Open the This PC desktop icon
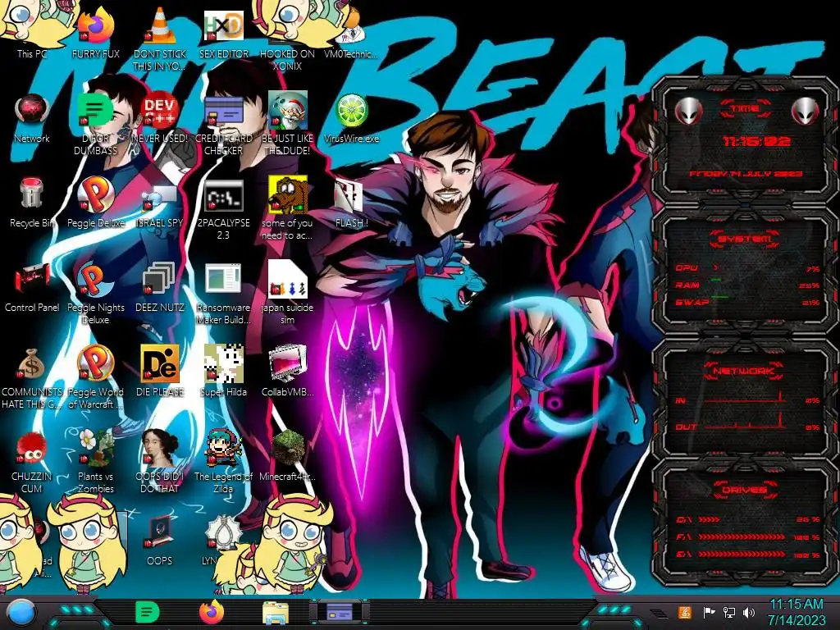The height and width of the screenshot is (630, 840). pos(32,31)
